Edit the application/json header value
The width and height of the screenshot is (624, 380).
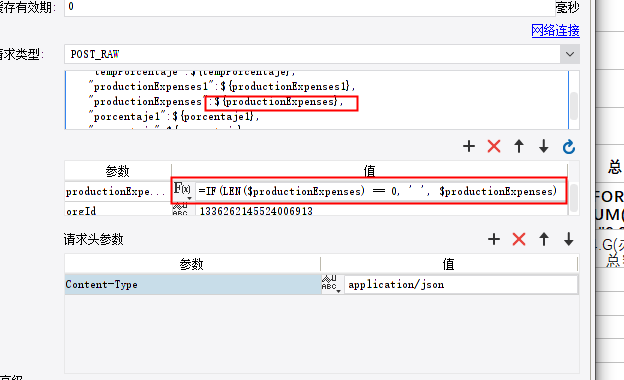click(461, 284)
